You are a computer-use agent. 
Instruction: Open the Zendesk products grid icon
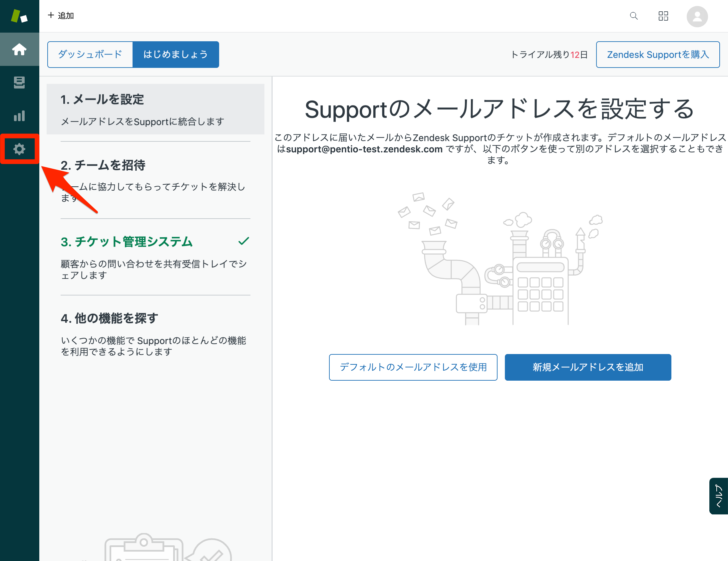click(x=663, y=16)
